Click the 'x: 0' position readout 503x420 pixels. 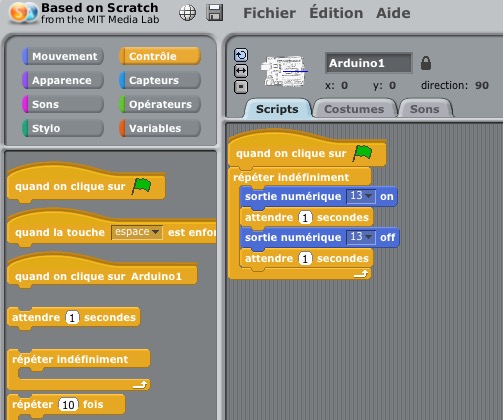coord(336,86)
